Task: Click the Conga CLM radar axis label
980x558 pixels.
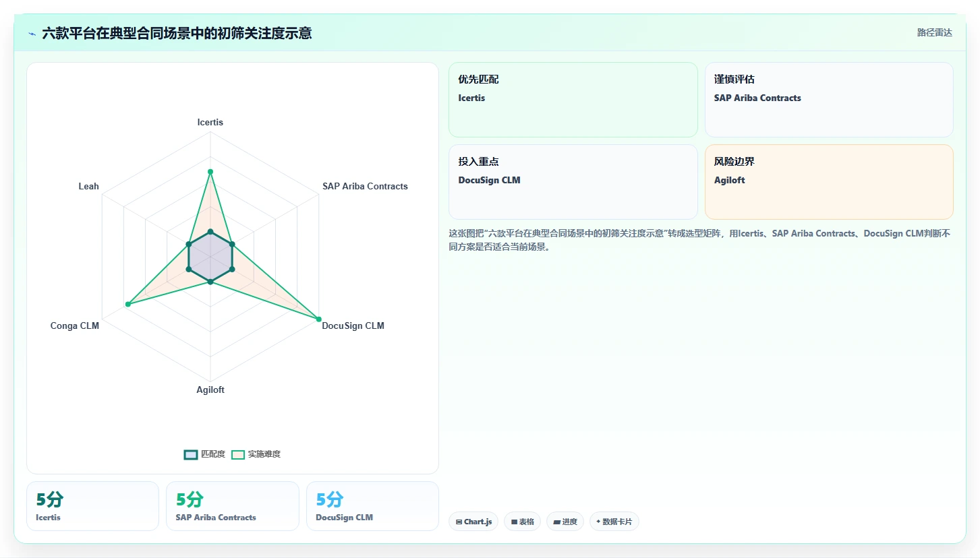Action: [75, 325]
